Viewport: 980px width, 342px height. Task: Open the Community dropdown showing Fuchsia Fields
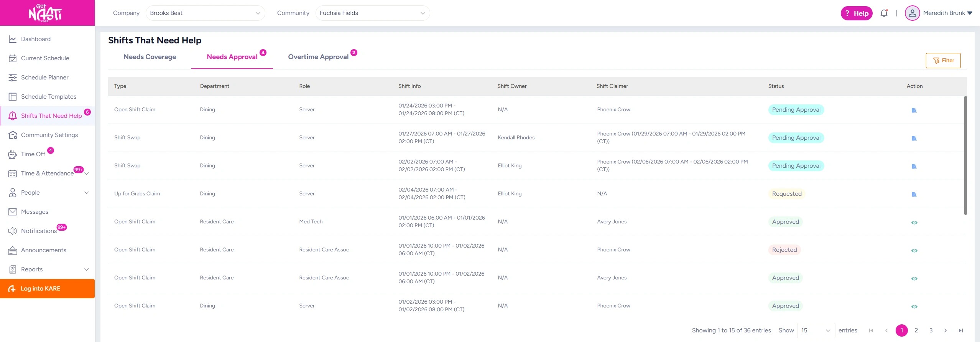click(372, 13)
